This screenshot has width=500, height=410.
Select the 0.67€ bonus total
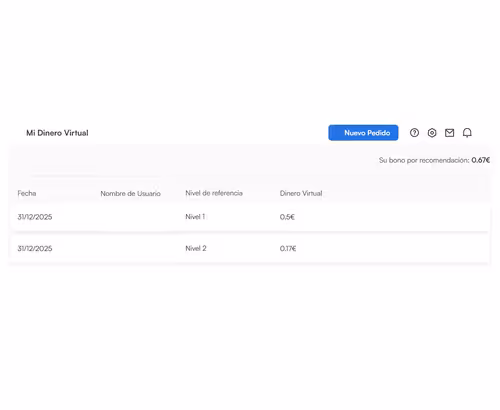[x=480, y=160]
